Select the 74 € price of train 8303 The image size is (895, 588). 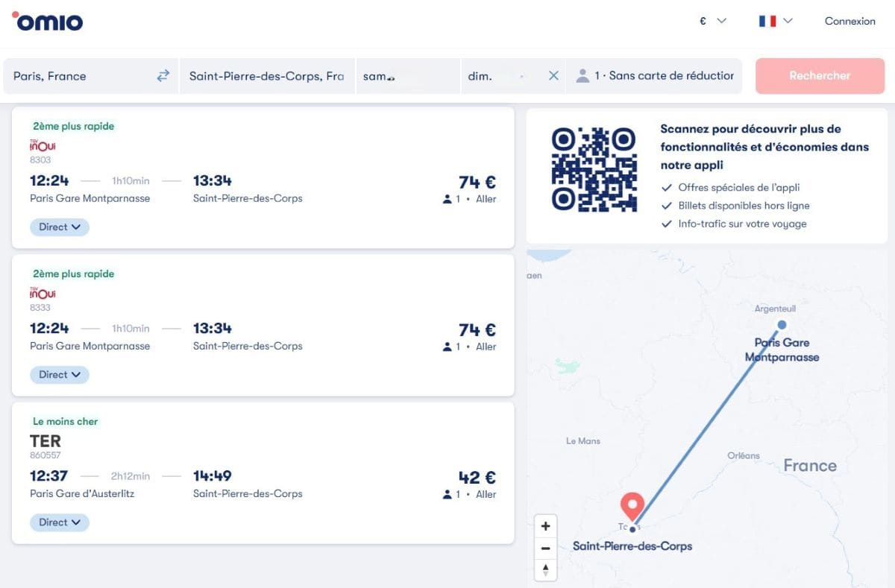(477, 182)
